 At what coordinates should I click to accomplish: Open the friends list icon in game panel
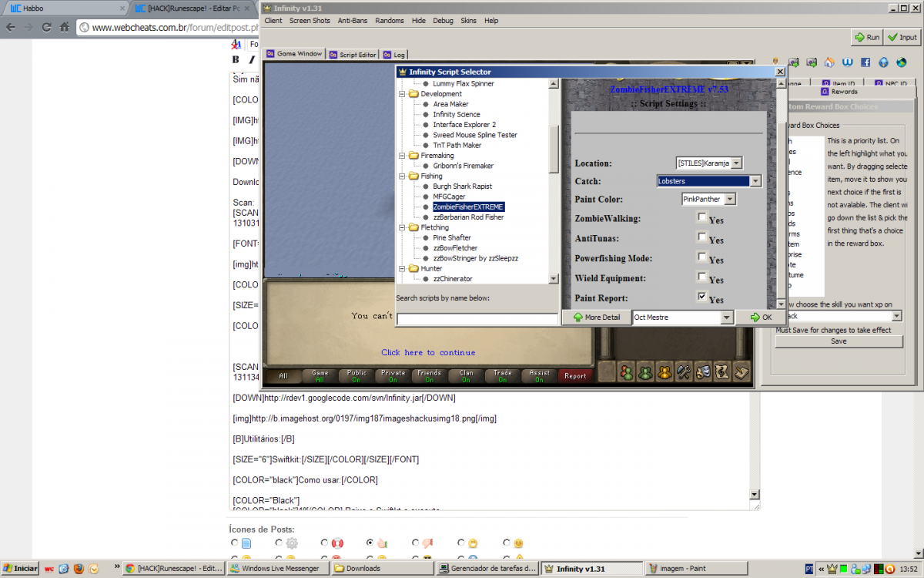[x=627, y=371]
